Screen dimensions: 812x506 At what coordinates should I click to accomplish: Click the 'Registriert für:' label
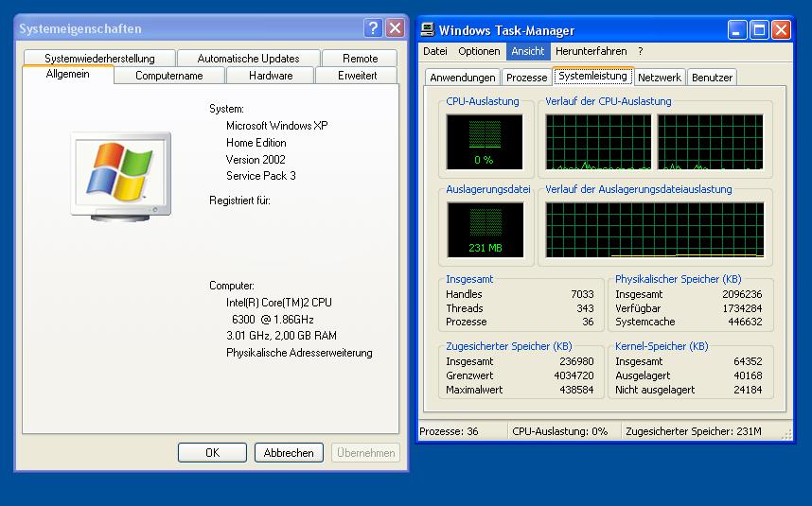239,201
